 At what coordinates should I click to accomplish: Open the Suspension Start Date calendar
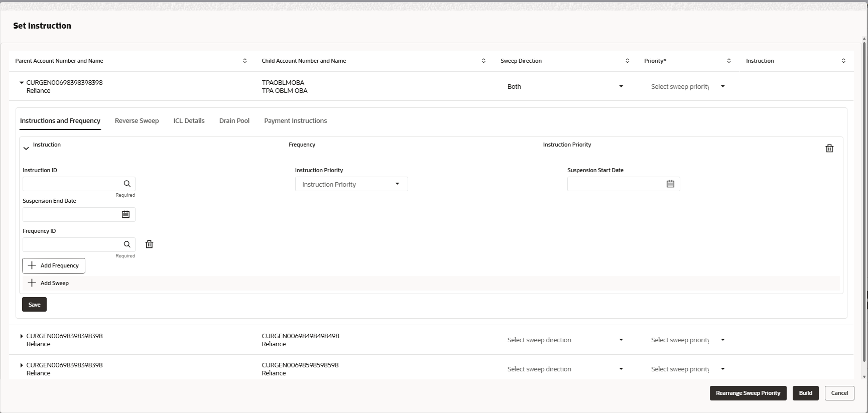click(x=670, y=184)
